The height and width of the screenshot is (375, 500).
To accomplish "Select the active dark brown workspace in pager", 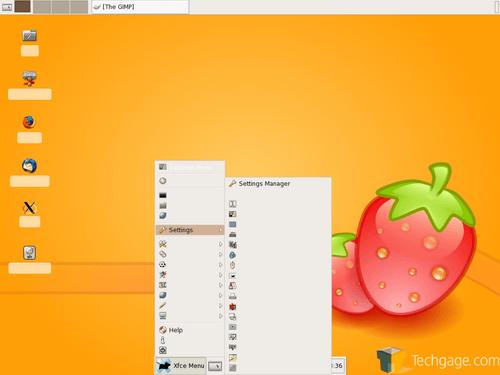I will click(23, 7).
